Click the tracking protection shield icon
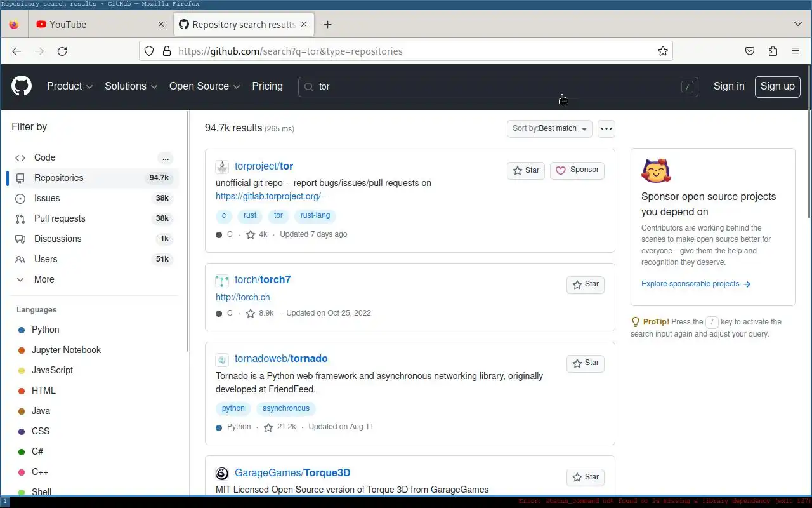This screenshot has height=508, width=812. 149,51
